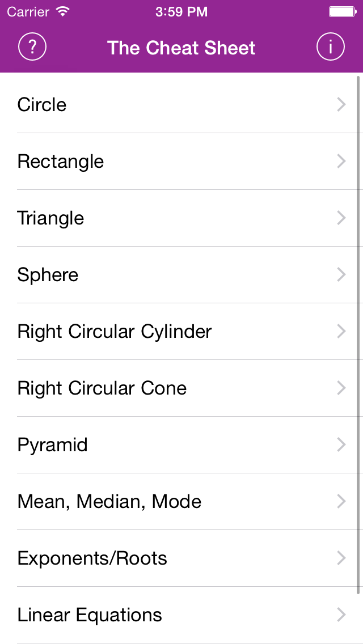Tap the Wi-Fi status icon

[63, 11]
